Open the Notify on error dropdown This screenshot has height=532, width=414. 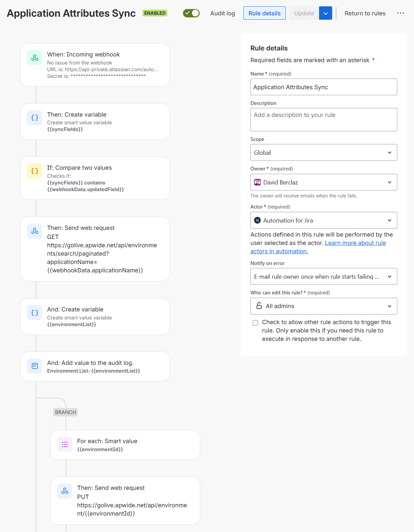point(324,277)
